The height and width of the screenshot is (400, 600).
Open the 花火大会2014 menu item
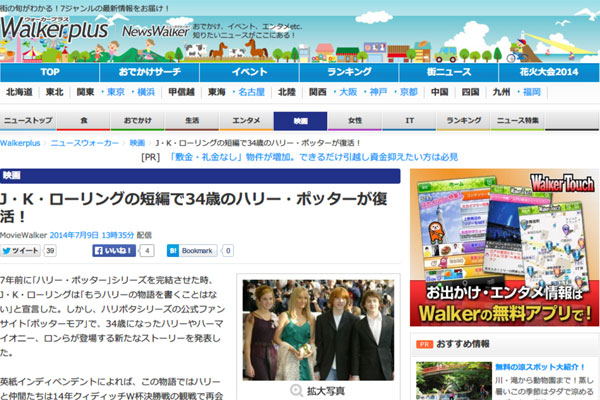(x=549, y=72)
